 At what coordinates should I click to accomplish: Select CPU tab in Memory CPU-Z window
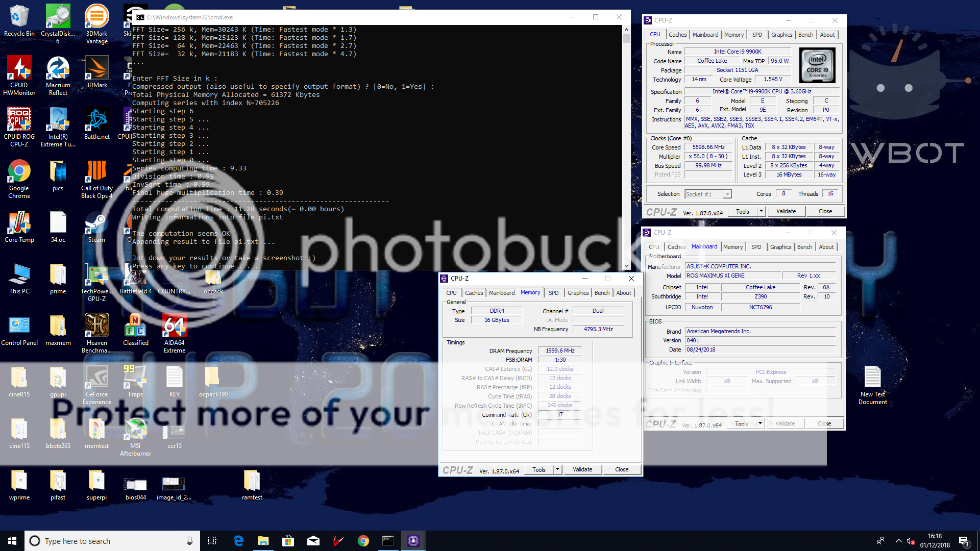(x=451, y=293)
